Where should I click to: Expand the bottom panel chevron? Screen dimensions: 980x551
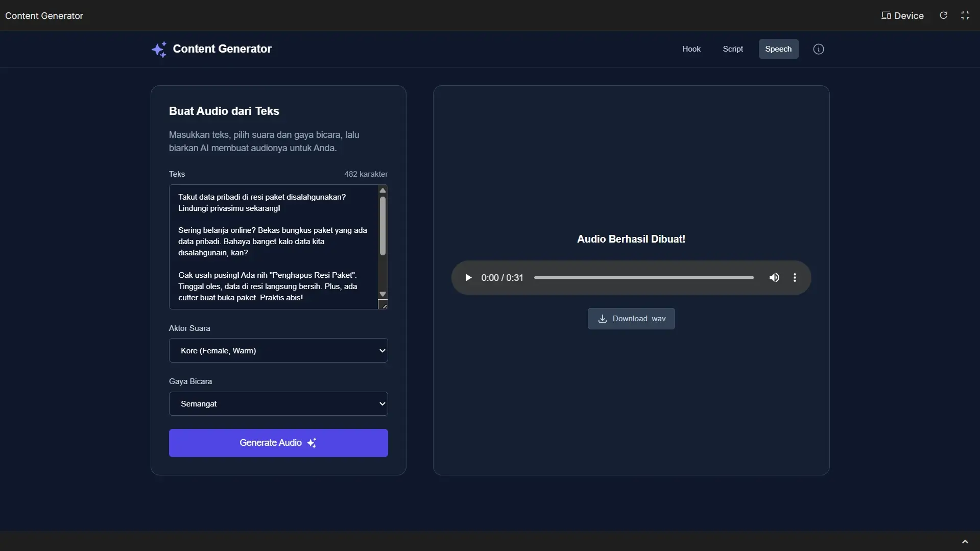tap(965, 542)
